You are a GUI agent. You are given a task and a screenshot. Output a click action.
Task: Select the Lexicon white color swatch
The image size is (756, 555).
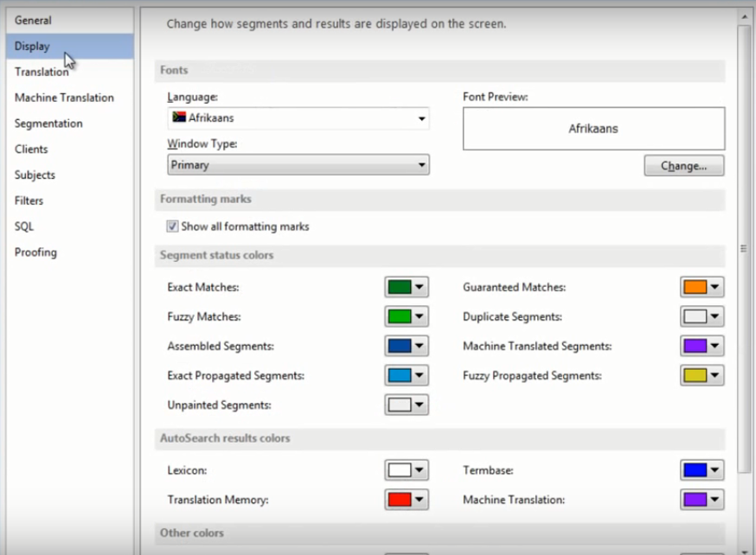pyautogui.click(x=407, y=470)
